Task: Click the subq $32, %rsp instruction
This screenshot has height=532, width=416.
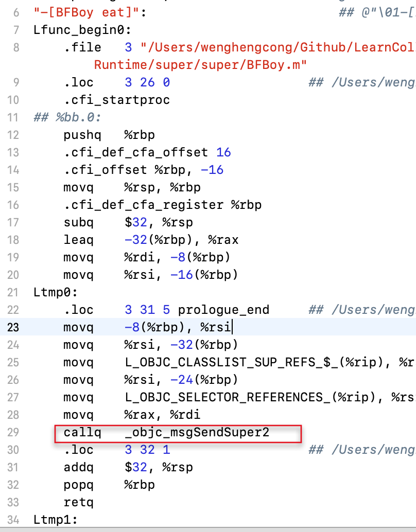Action: (x=128, y=223)
